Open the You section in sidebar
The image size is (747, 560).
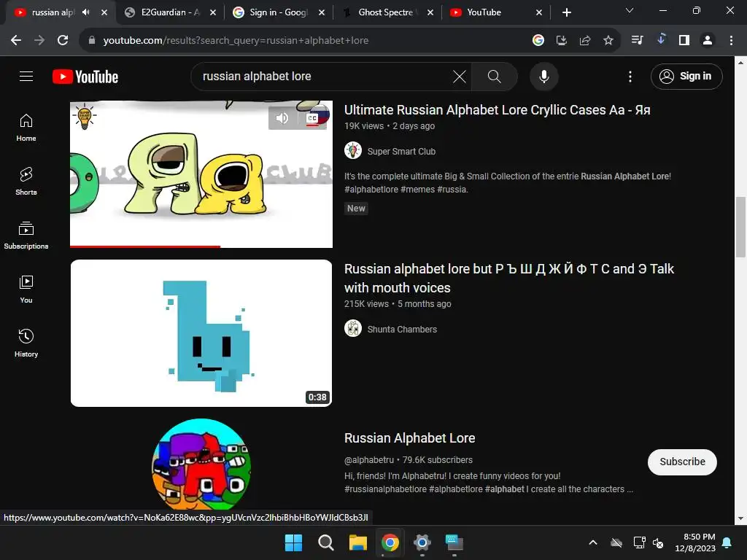tap(26, 289)
